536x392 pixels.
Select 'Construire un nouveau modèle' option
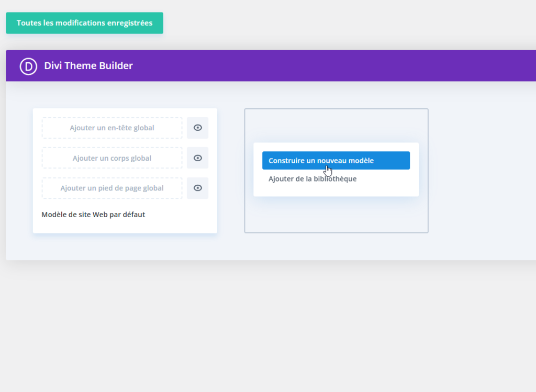[x=336, y=161]
